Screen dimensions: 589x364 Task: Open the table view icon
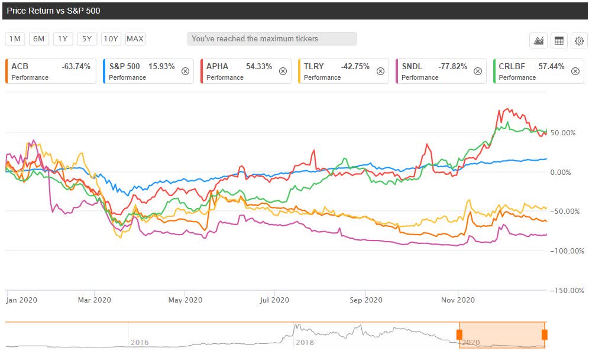559,40
